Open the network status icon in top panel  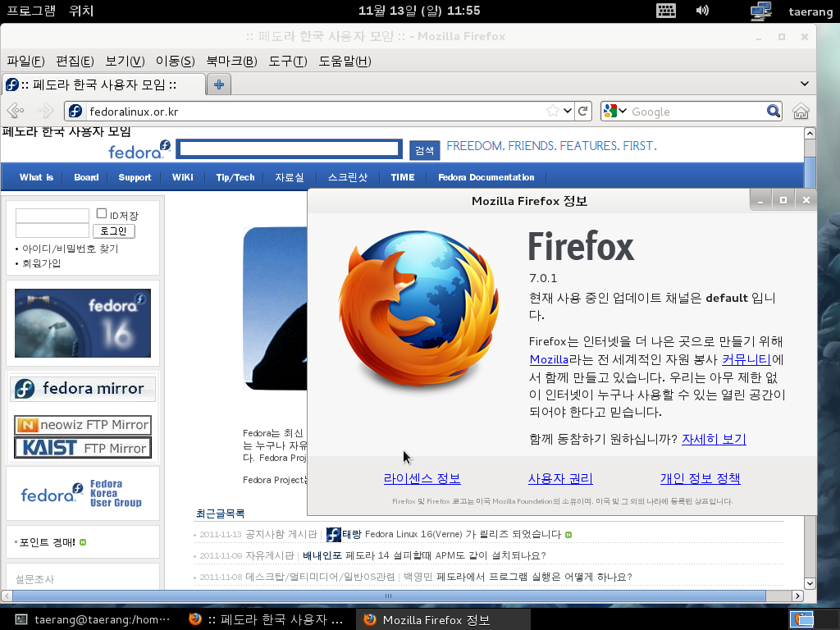tap(760, 11)
